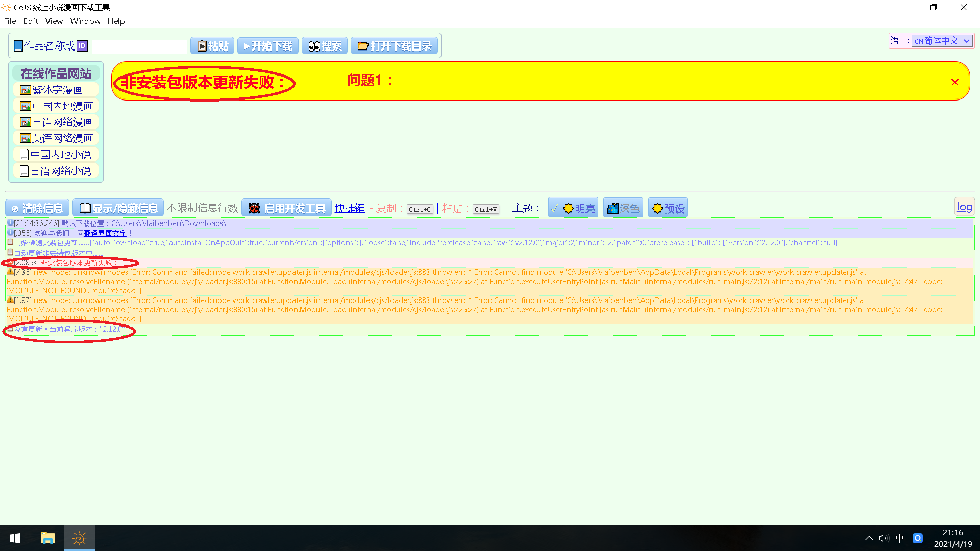Screen dimensions: 980x551
Task: View shortcuts via the 快捷键 link
Action: coord(350,208)
